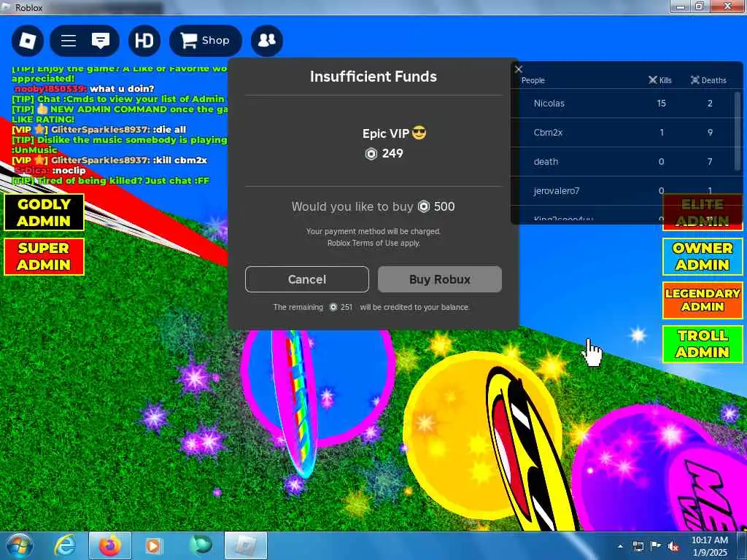Image resolution: width=747 pixels, height=560 pixels.
Task: Click GlitterSparkles8937 ':die all' chat message
Action: [x=98, y=130]
